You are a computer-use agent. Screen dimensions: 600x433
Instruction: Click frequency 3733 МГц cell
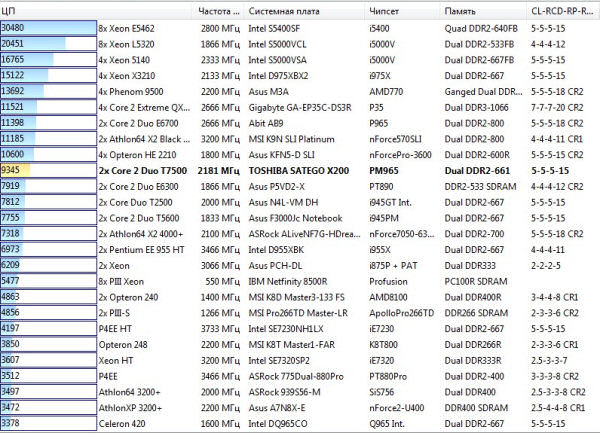click(x=220, y=329)
